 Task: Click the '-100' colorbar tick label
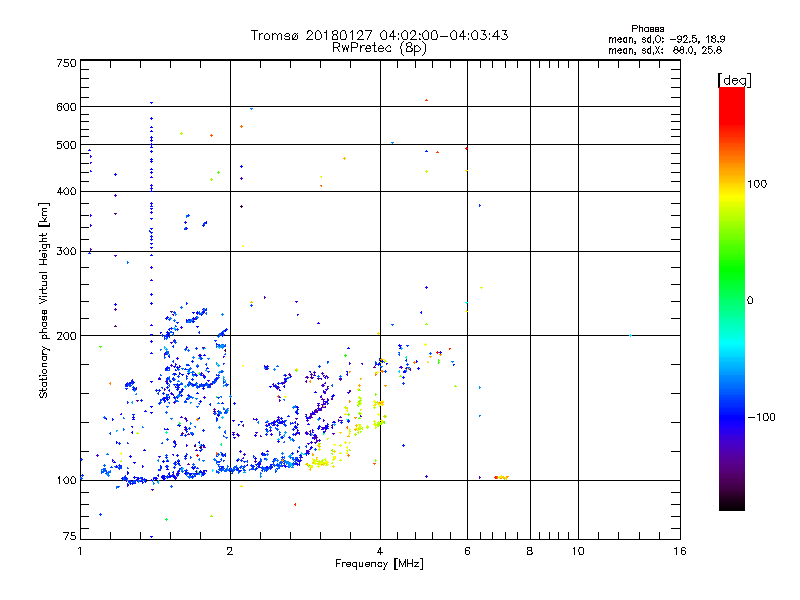point(762,417)
